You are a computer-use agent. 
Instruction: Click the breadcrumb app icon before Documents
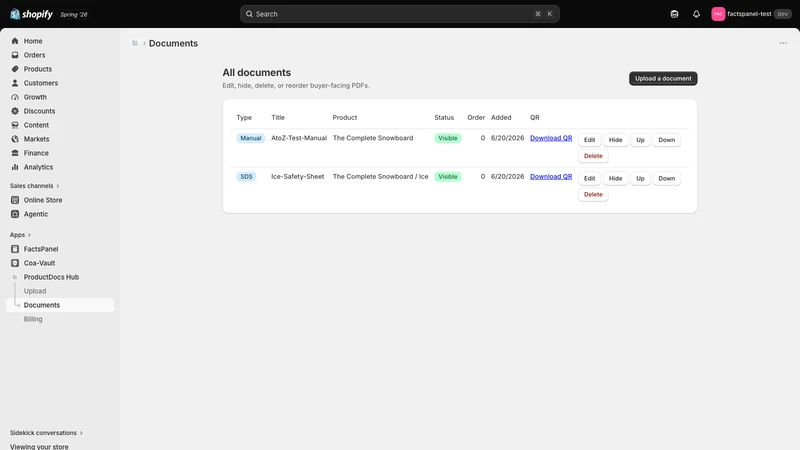coord(135,43)
